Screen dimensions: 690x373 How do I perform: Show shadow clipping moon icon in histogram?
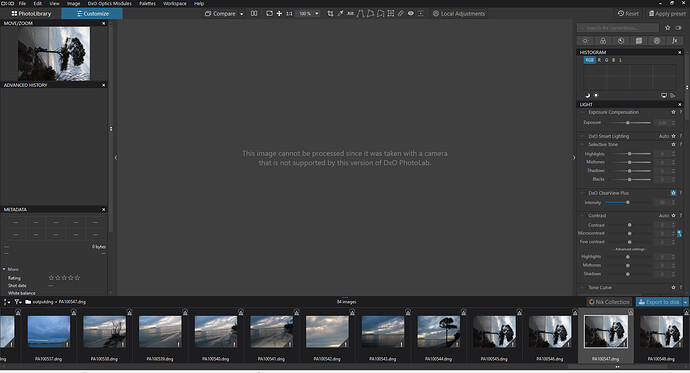[587, 95]
